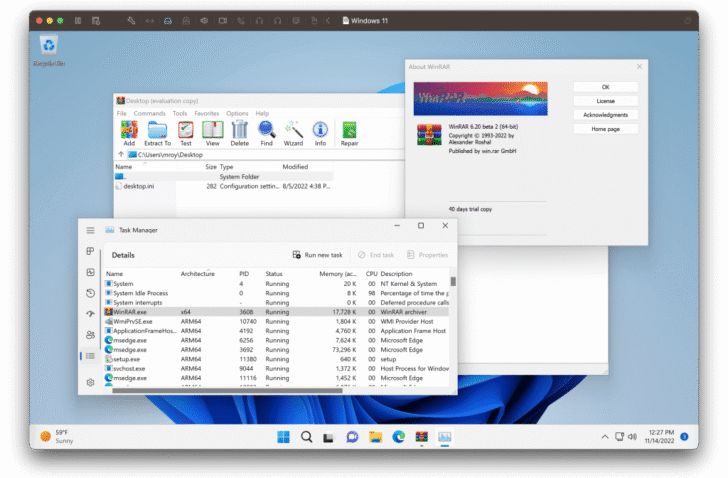Select desktop.ini in WinRAR file list

coord(224,186)
